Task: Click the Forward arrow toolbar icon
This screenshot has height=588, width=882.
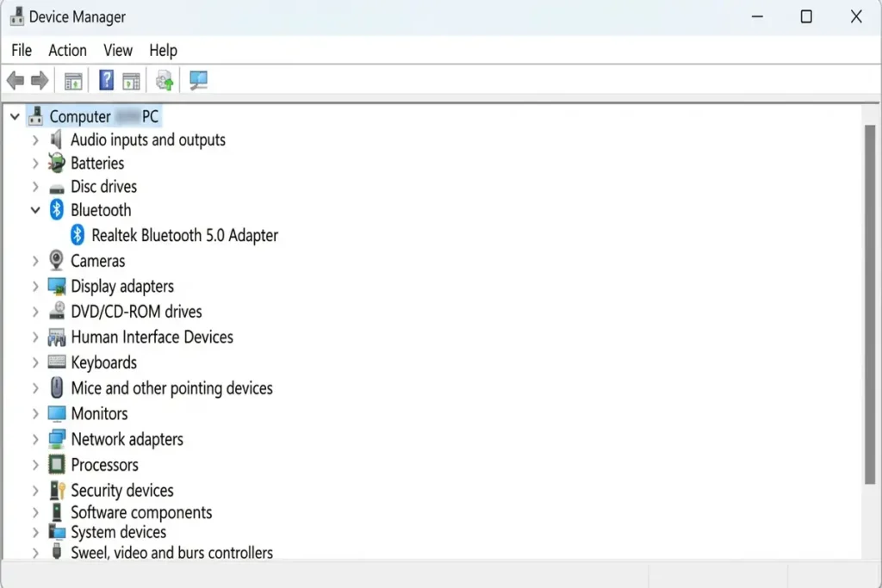Action: (40, 81)
